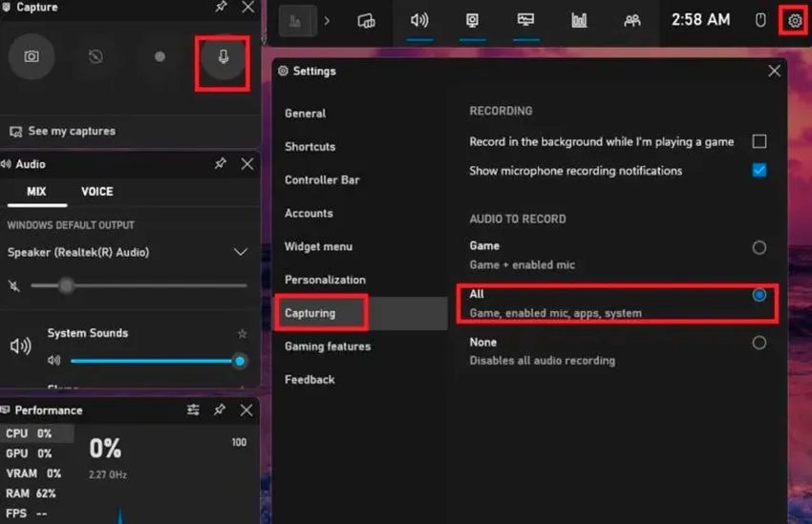Click the 2:58 AM clock
This screenshot has width=812, height=524.
click(x=700, y=20)
